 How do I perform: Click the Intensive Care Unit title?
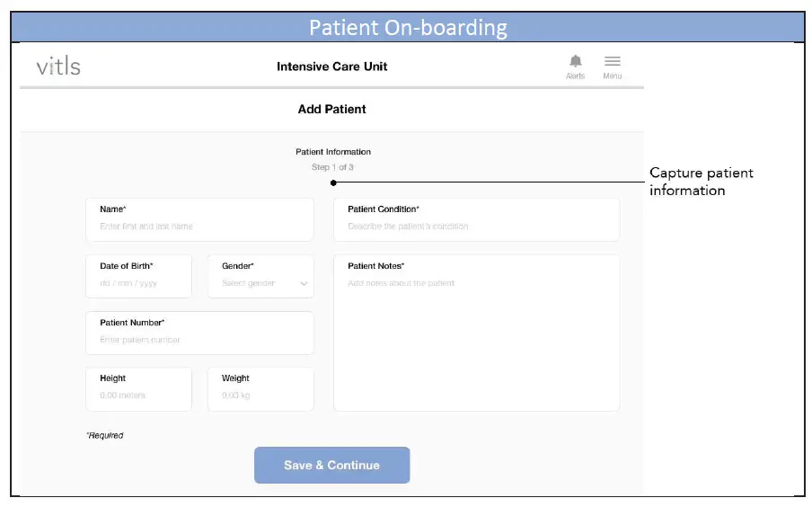coord(332,67)
